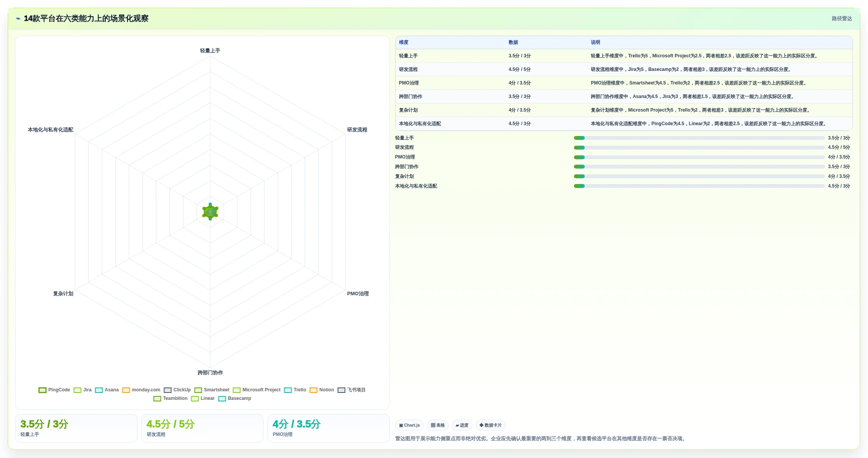Click the radar axis label 轻量上手
This screenshot has height=458, width=868.
point(210,51)
